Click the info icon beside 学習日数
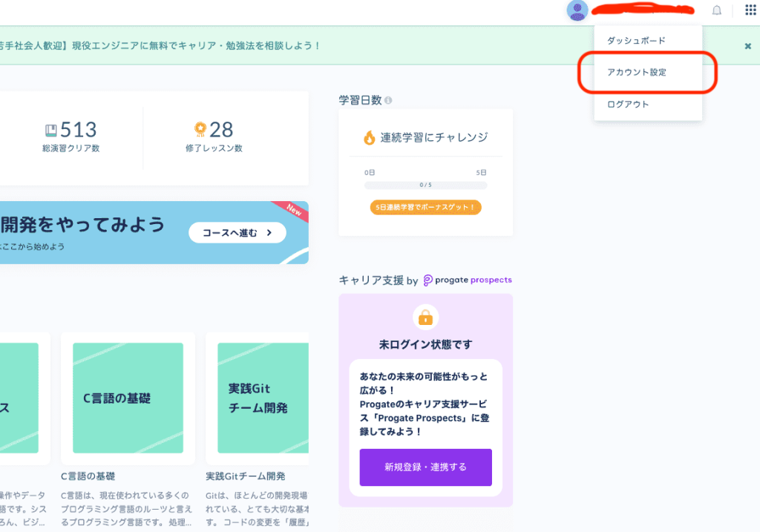 coord(388,100)
